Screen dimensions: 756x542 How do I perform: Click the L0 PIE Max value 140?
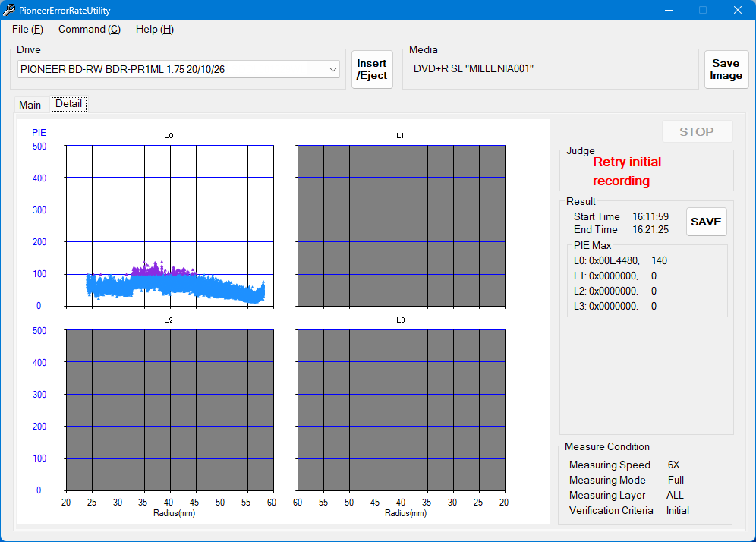(x=659, y=260)
